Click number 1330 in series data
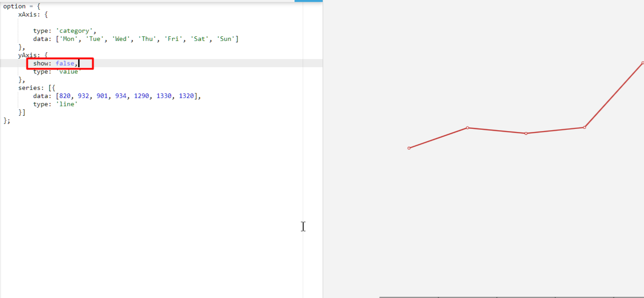 164,96
